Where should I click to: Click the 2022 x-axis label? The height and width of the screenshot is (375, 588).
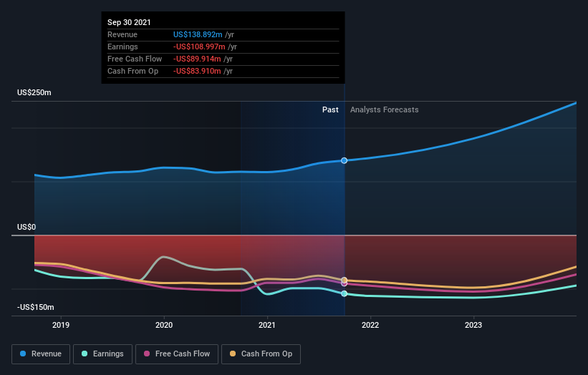(370, 325)
